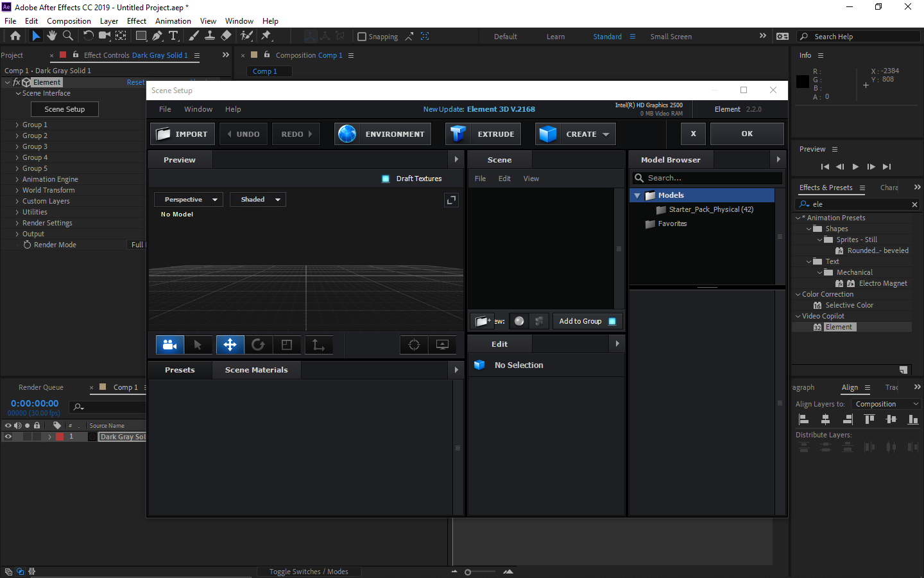Toggle the Composition panel lock
924x578 pixels.
(x=267, y=55)
